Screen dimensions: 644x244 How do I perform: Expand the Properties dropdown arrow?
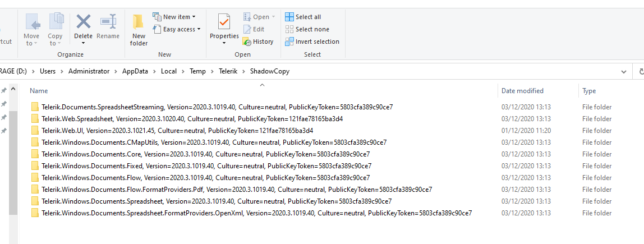(x=224, y=43)
